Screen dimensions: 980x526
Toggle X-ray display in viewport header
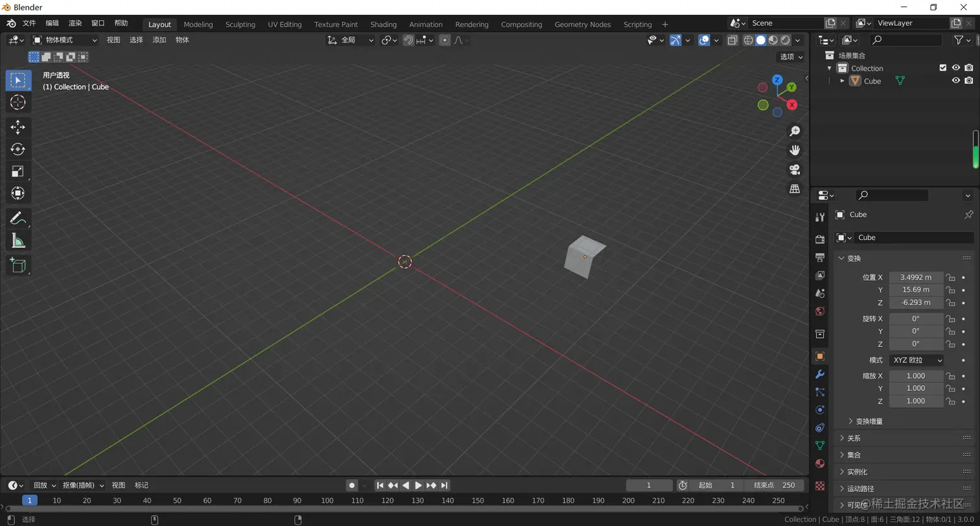click(x=732, y=40)
